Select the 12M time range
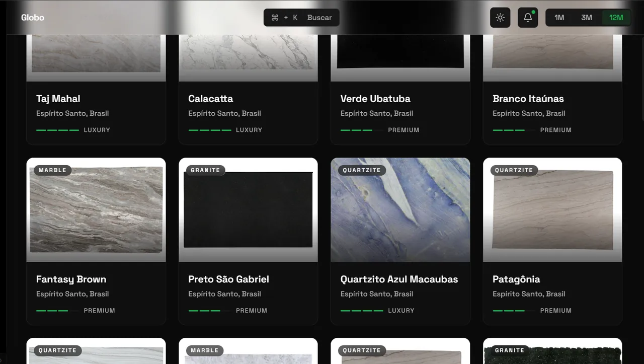This screenshot has width=644, height=364. tap(616, 18)
